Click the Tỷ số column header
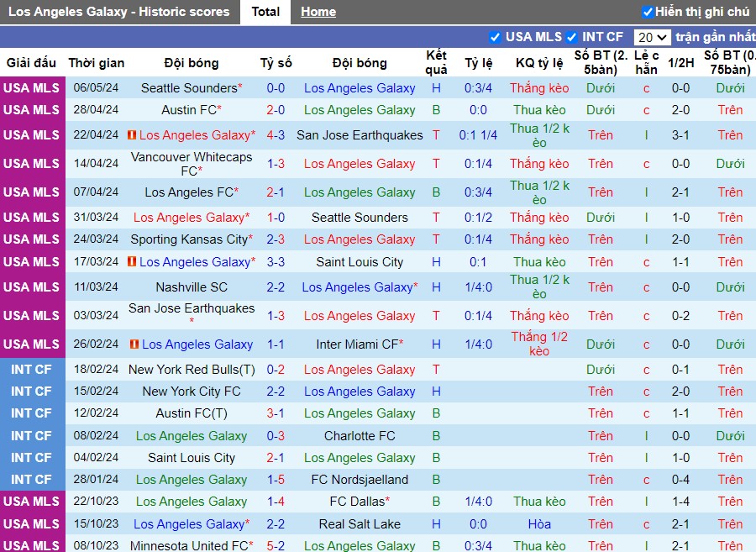 [x=276, y=63]
